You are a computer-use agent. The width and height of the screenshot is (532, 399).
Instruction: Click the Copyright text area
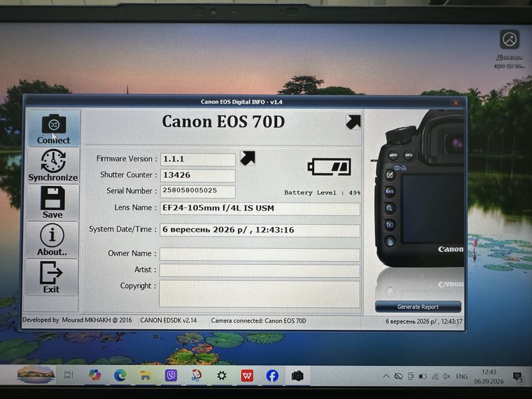tap(260, 294)
